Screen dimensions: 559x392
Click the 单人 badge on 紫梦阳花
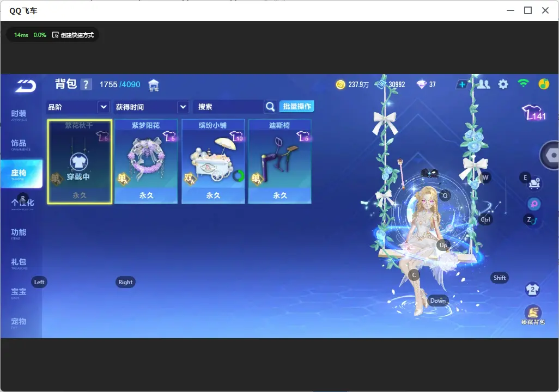click(x=123, y=179)
